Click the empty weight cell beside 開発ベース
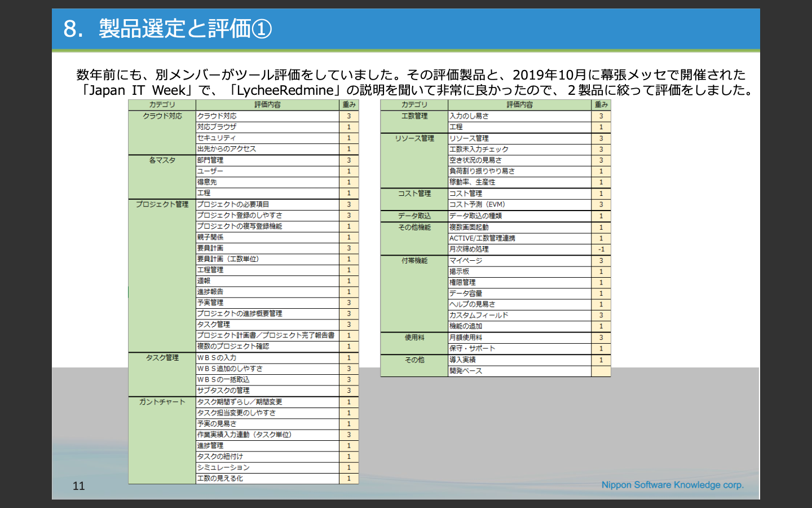Screen dimensions: 812x508 (x=601, y=371)
